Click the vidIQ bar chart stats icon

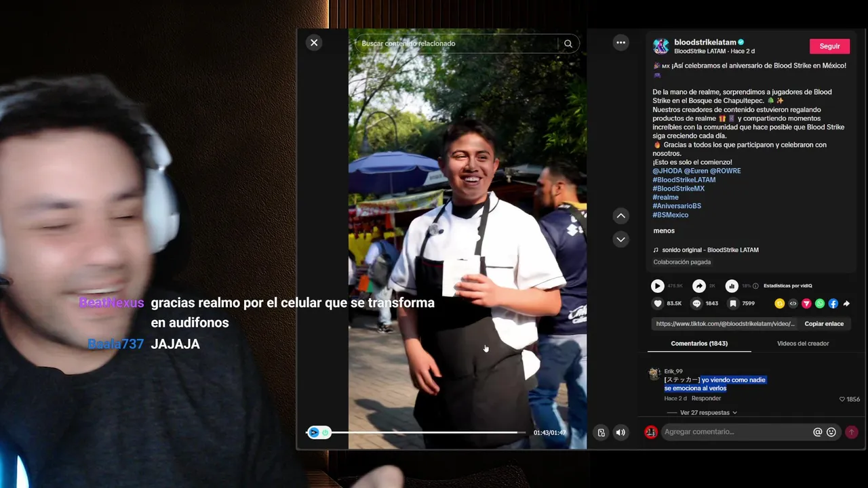tap(732, 286)
